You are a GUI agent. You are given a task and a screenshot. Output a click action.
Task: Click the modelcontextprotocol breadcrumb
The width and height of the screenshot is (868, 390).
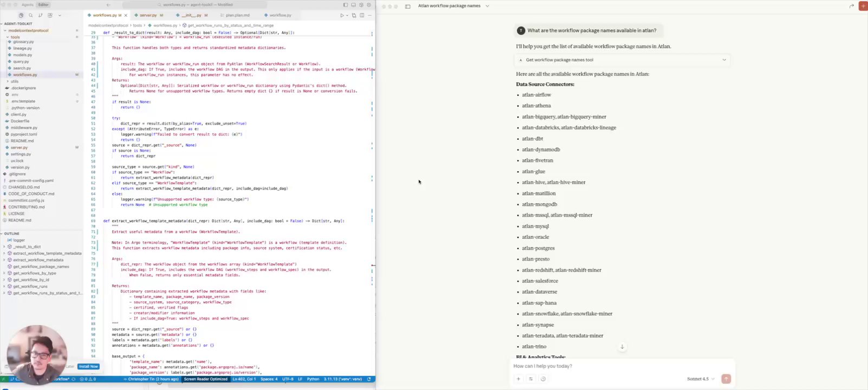(x=108, y=25)
